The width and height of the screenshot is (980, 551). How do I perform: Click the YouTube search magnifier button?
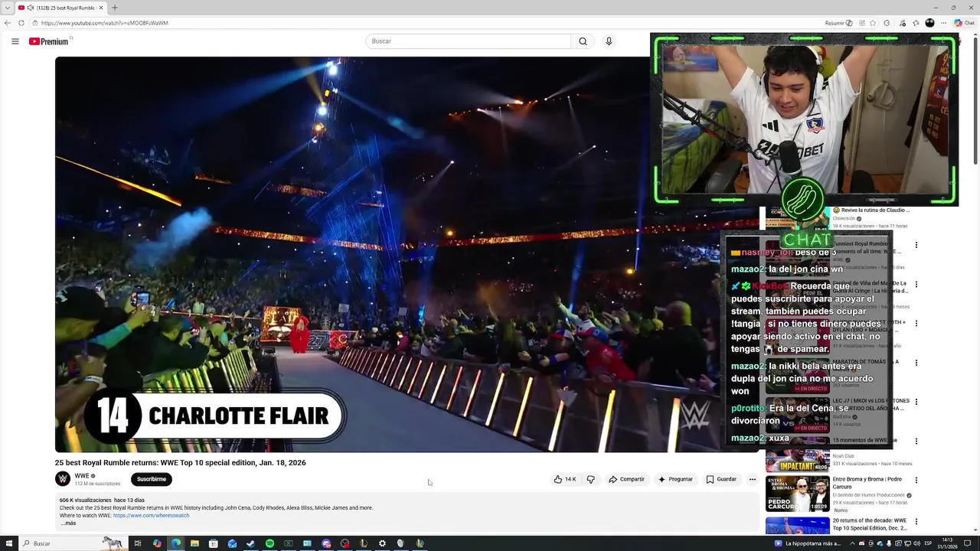(x=583, y=41)
